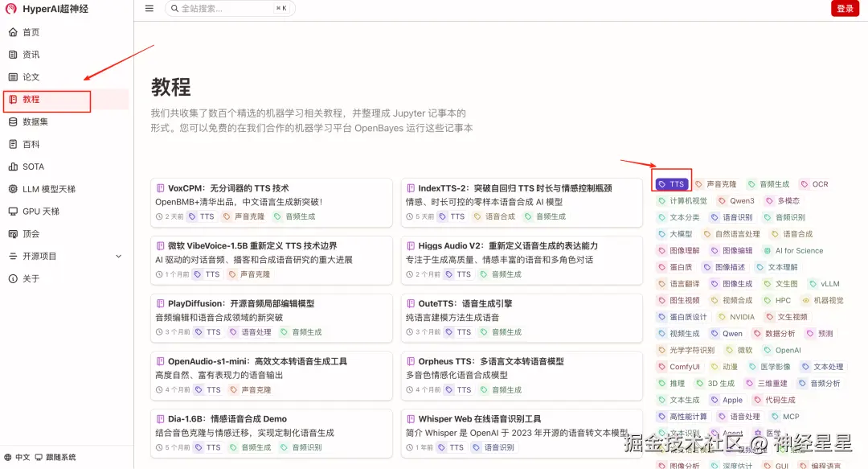The height and width of the screenshot is (469, 868).
Task: Click 声音克隆 tag on OpenAudio-s1-mini card
Action: 250,389
